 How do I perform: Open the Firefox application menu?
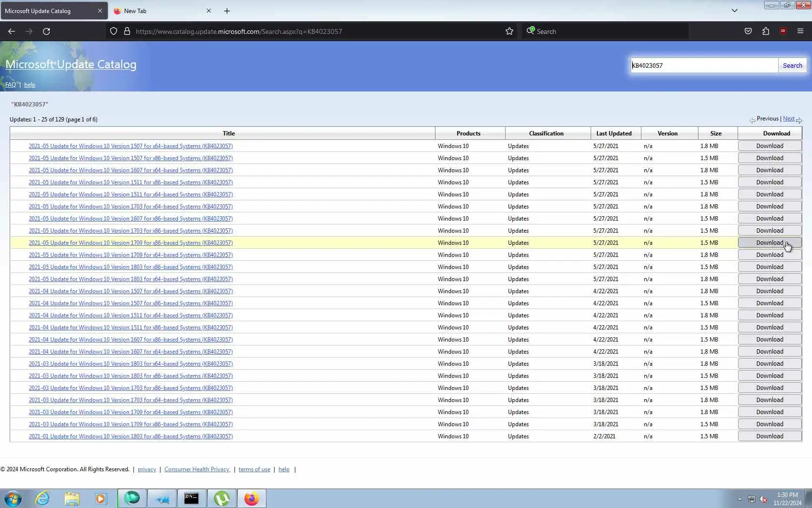pos(800,31)
